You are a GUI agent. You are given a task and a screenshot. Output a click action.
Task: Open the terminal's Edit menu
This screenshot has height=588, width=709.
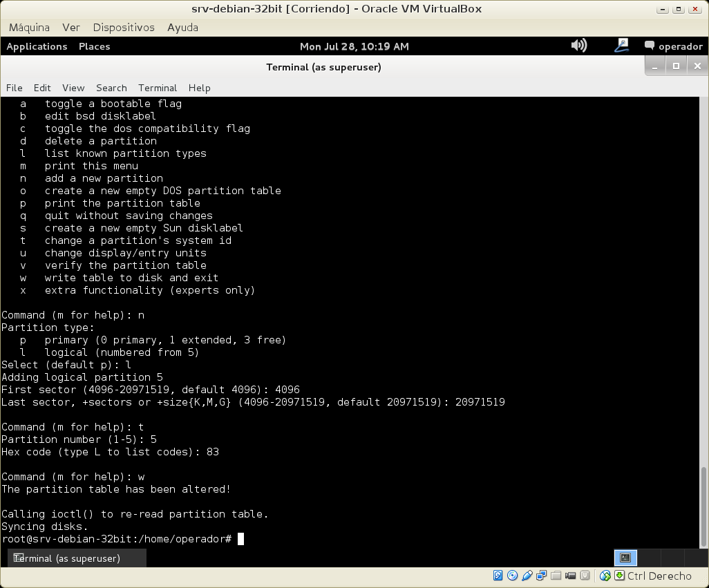(42, 88)
